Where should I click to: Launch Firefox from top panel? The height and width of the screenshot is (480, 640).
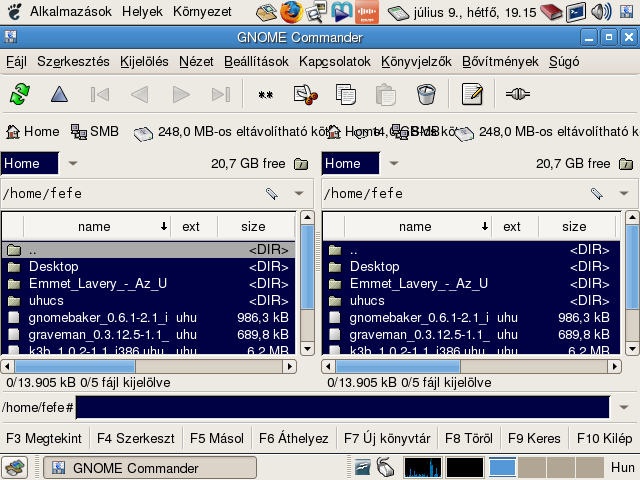click(x=291, y=12)
